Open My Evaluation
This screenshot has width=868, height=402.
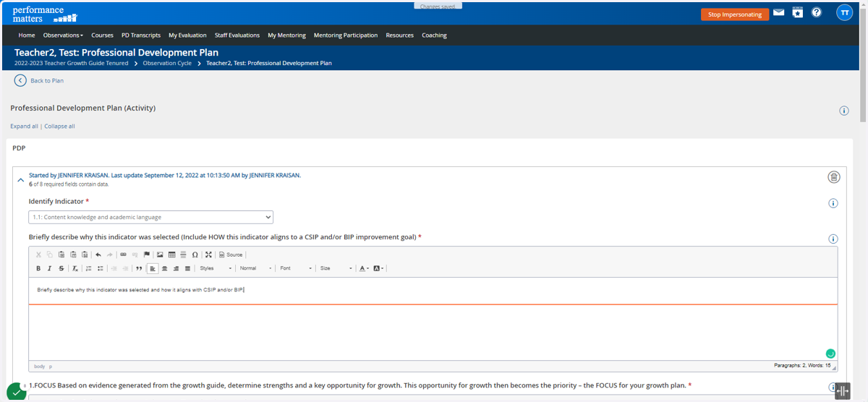click(187, 35)
